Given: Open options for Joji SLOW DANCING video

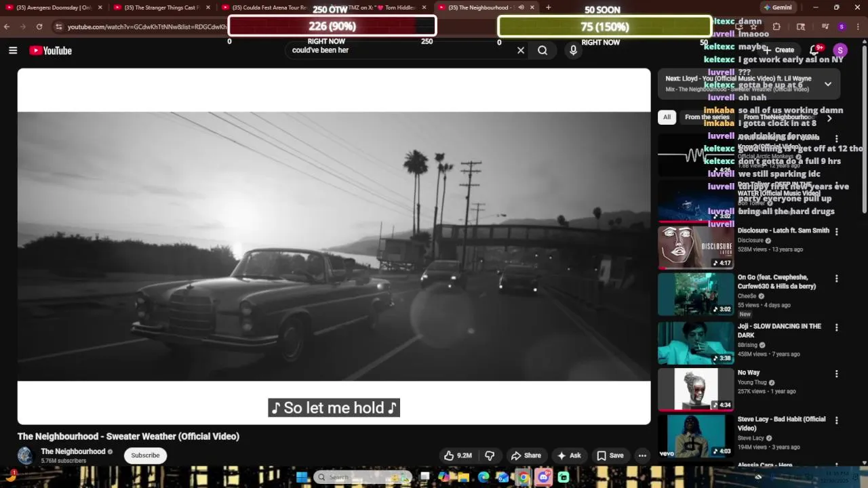Looking at the screenshot, I should coord(836,327).
